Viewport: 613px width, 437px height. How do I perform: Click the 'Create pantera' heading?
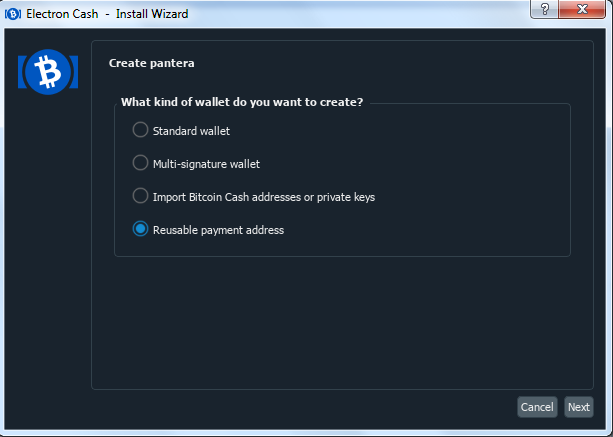coord(151,63)
